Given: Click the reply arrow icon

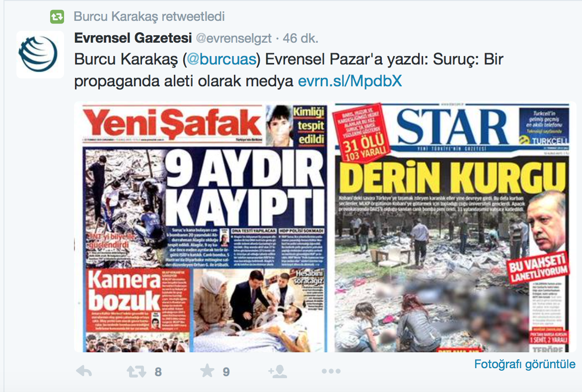Looking at the screenshot, I should coord(84,371).
